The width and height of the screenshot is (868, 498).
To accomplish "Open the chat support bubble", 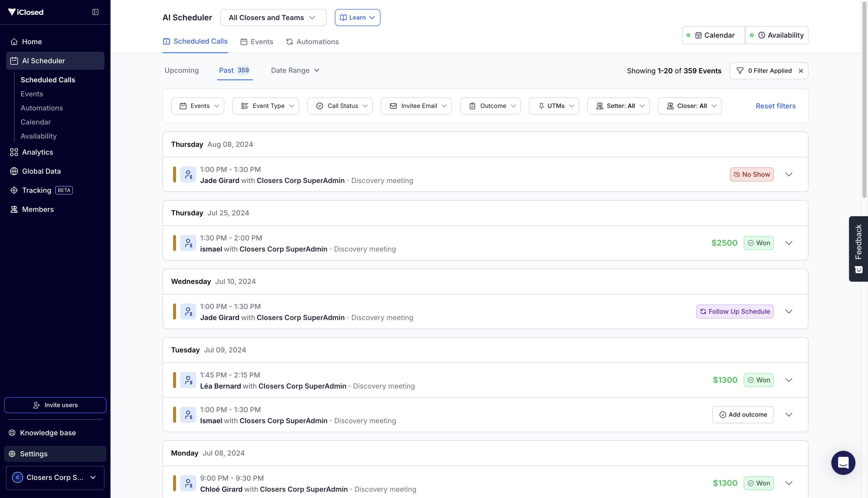I will (843, 463).
